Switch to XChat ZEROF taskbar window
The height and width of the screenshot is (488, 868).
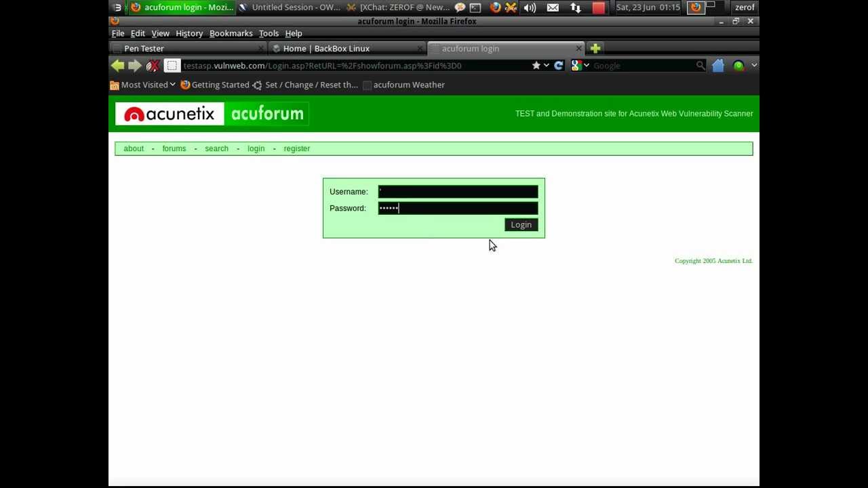[x=397, y=7]
